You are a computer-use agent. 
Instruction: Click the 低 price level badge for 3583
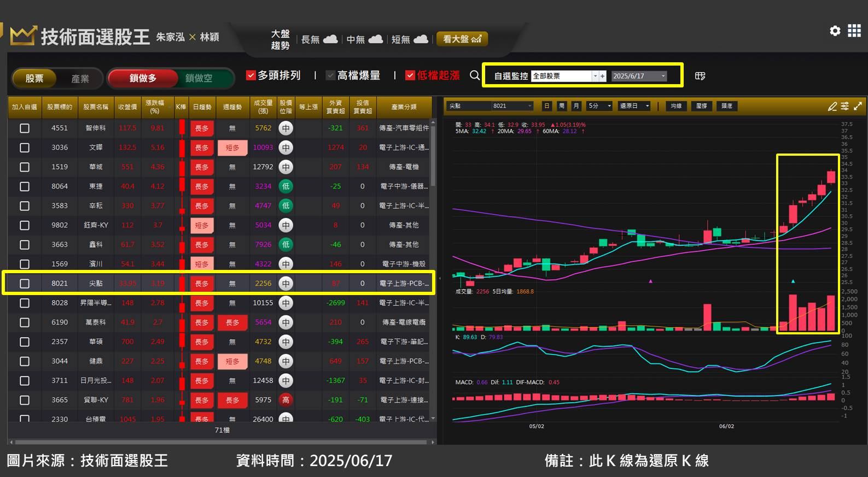(286, 205)
